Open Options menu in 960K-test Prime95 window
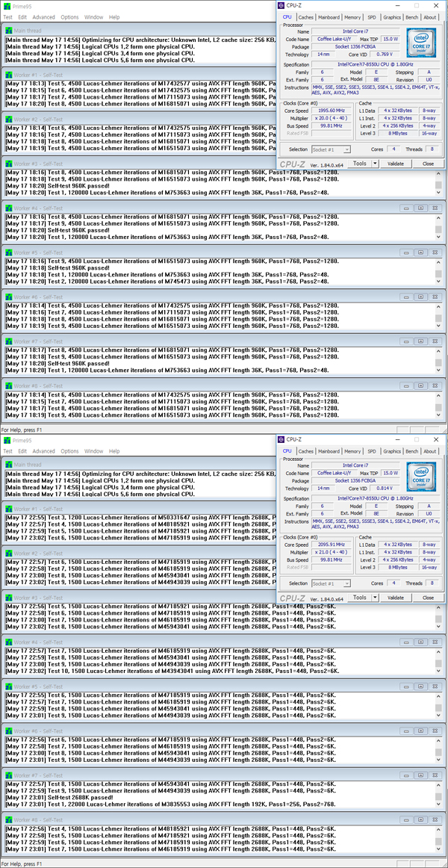The image size is (448, 868). click(69, 17)
